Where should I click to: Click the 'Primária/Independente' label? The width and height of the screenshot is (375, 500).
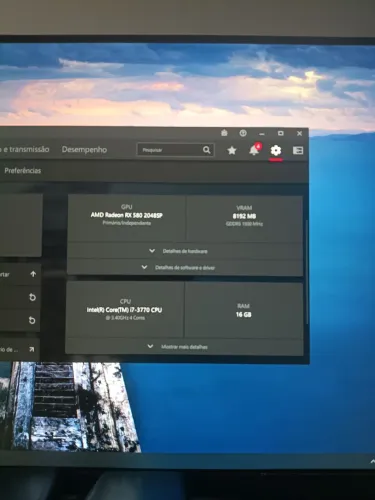[x=127, y=223]
